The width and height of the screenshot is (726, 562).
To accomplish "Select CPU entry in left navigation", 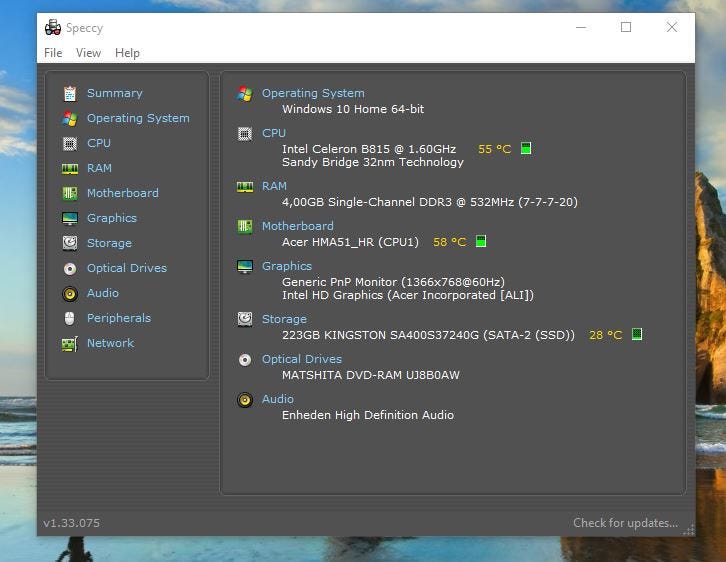I will [x=98, y=143].
